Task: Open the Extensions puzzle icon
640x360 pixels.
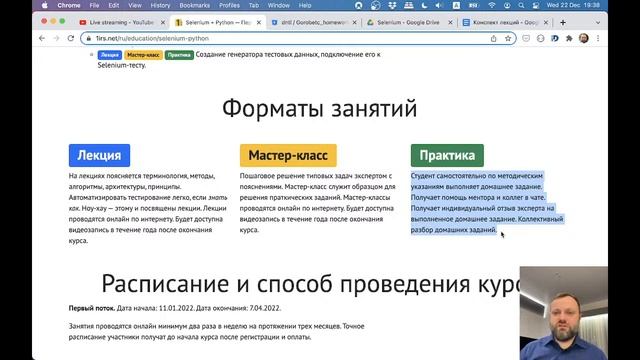Action: tap(569, 38)
